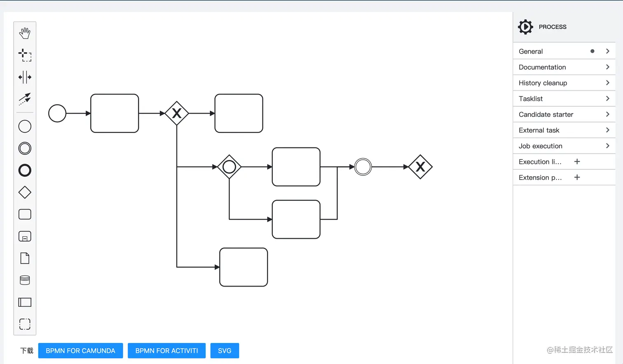Activate the global connect tool
Screen dimensions: 623x364
click(x=25, y=99)
